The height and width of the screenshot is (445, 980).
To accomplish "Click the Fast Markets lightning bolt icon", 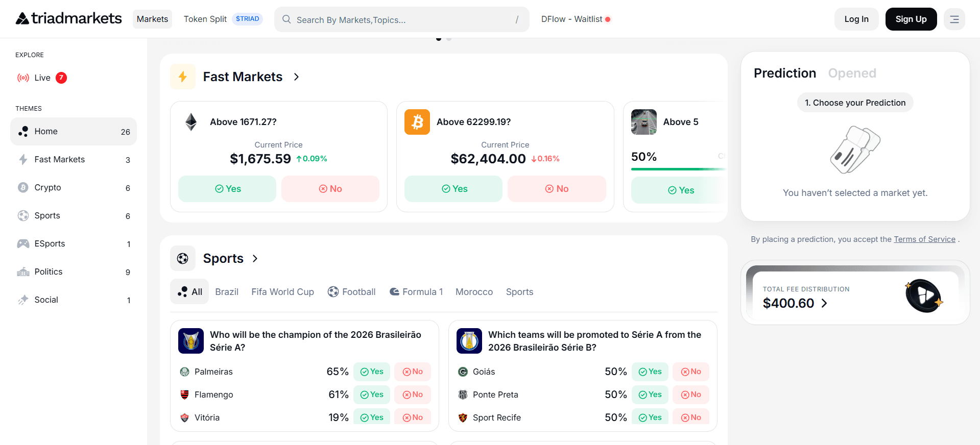I will pyautogui.click(x=183, y=77).
